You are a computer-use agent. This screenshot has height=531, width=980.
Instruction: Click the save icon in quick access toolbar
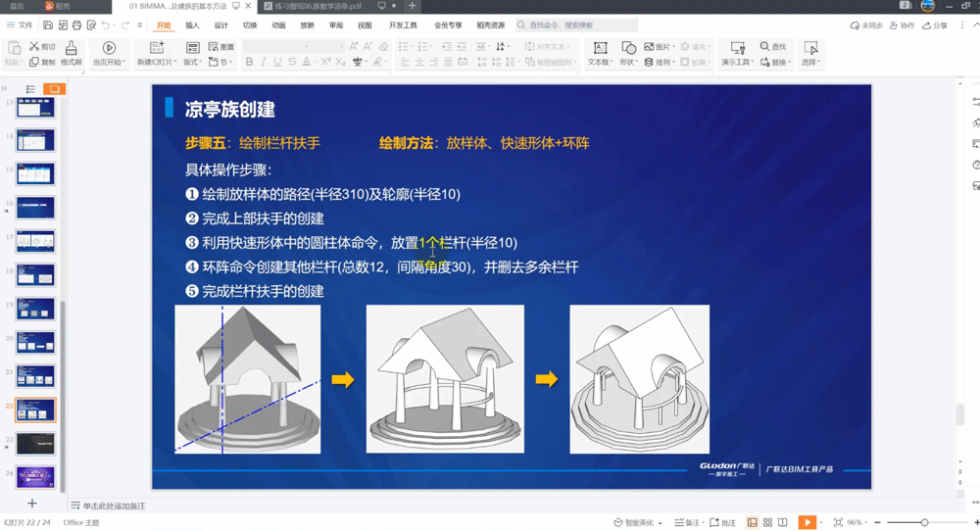point(47,25)
